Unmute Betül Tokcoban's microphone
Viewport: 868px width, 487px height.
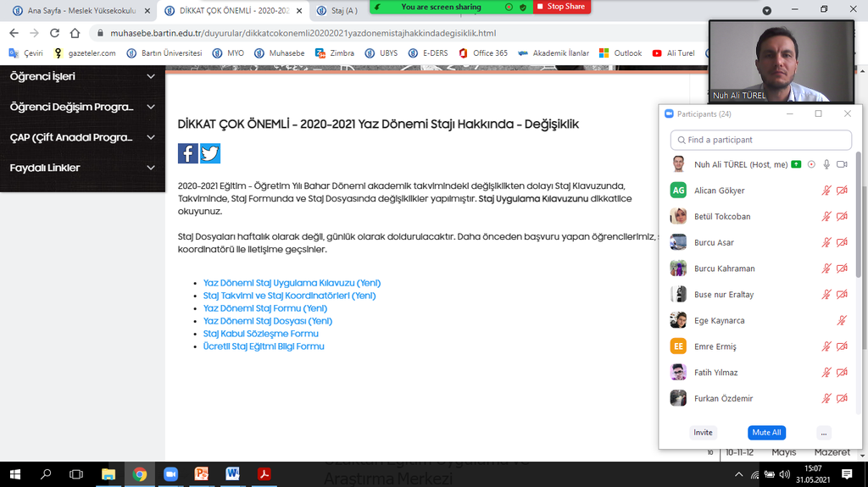[826, 216]
